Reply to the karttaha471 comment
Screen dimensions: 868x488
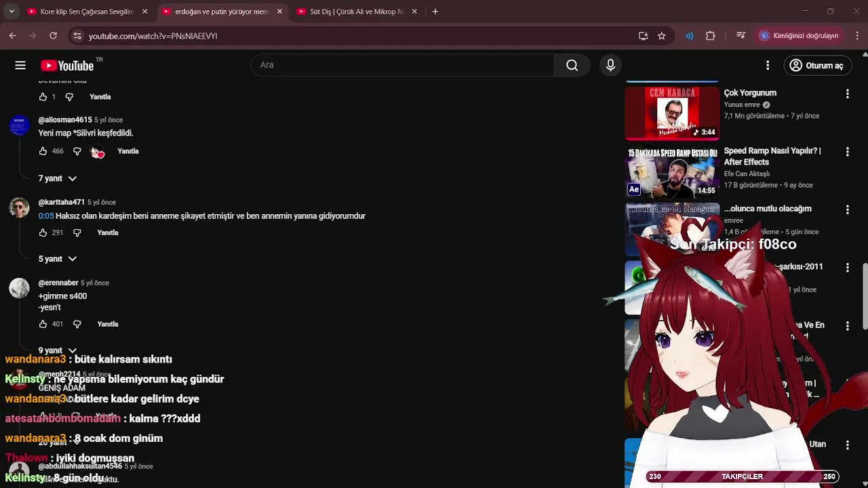tap(108, 232)
